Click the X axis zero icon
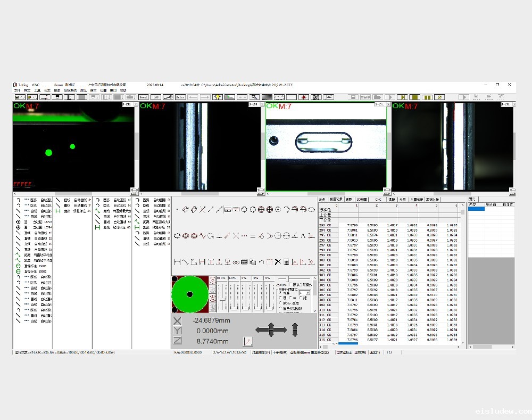Viewport: 532px width, 420px height. pyautogui.click(x=178, y=321)
